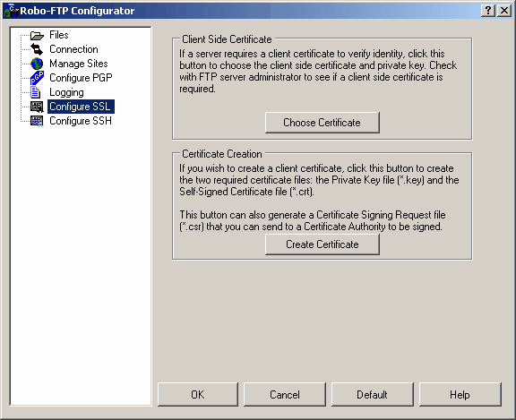Close the Robo-FTP Configurator window

coord(503,11)
